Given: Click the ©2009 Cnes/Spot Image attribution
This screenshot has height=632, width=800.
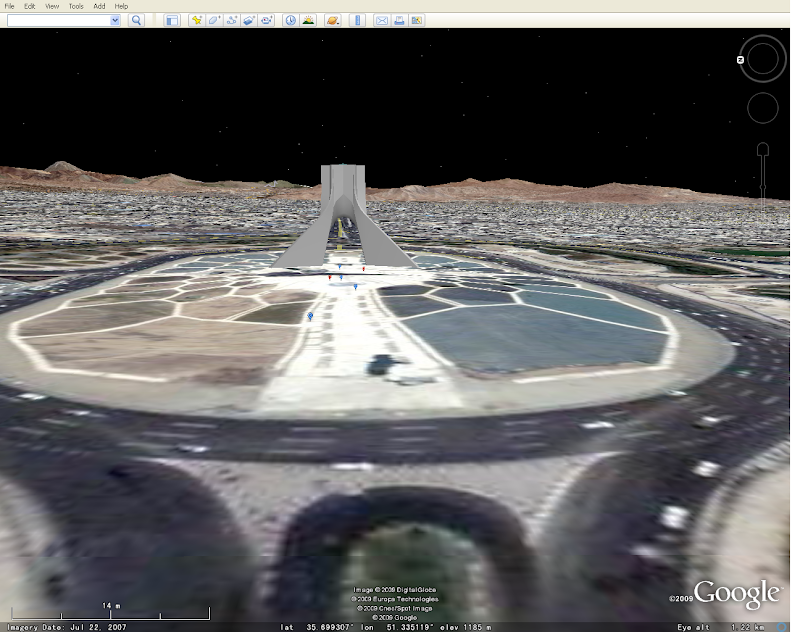Looking at the screenshot, I should coord(394,609).
